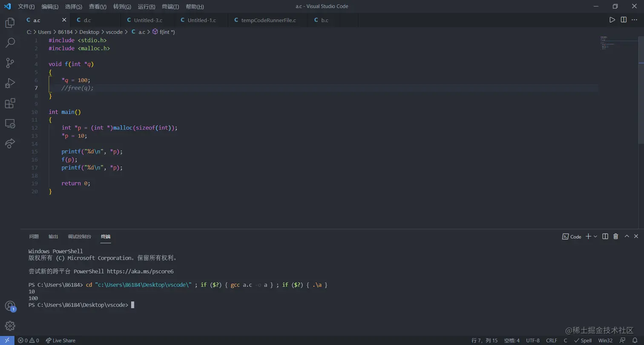Switch to the Untitled-1.c tab
Viewport: 644px width, 345px height.
202,20
